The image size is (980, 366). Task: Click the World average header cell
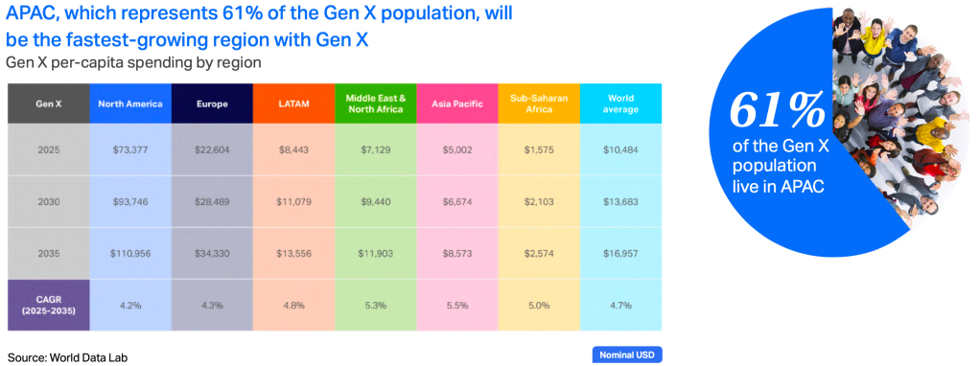621,103
